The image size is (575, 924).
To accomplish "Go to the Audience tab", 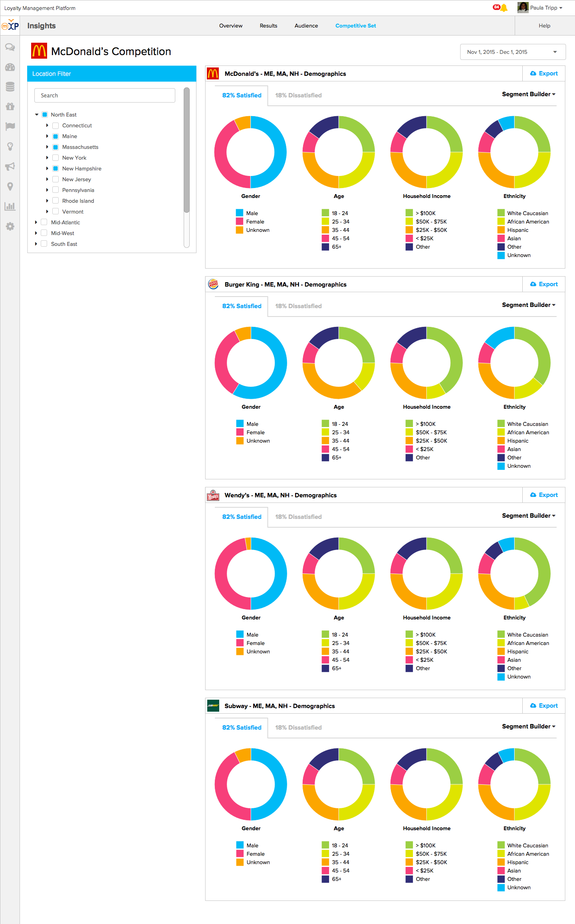I will (x=306, y=26).
